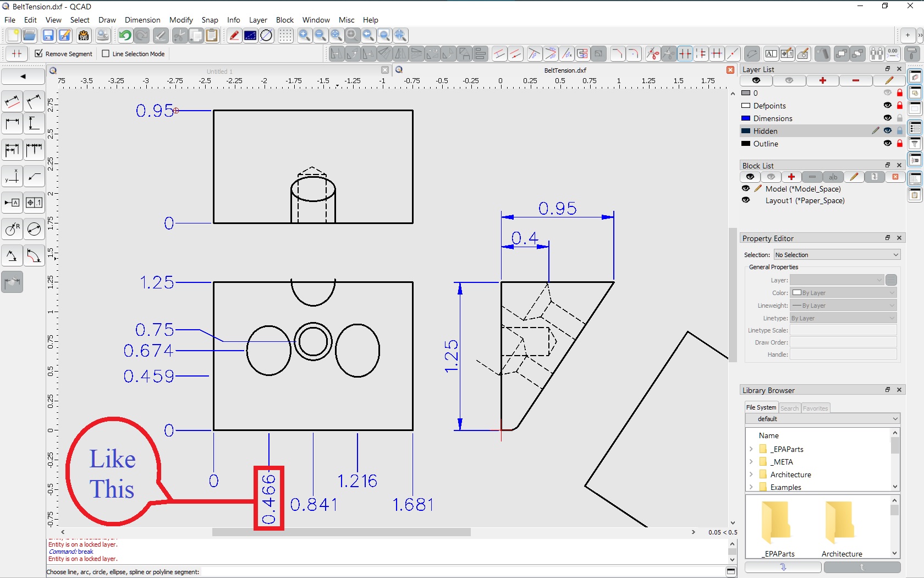Open the default dropdown in Library Browser
The image size is (924, 578).
(x=822, y=419)
